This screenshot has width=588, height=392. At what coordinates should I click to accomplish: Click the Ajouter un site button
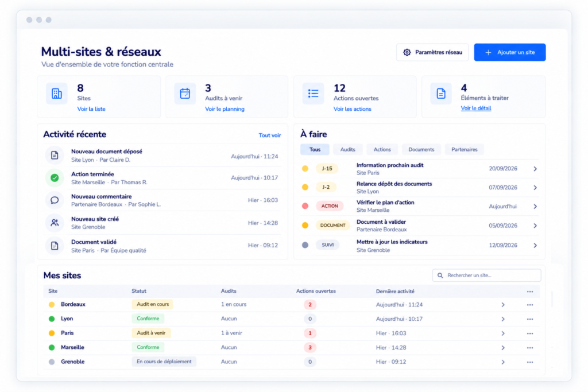(x=510, y=52)
